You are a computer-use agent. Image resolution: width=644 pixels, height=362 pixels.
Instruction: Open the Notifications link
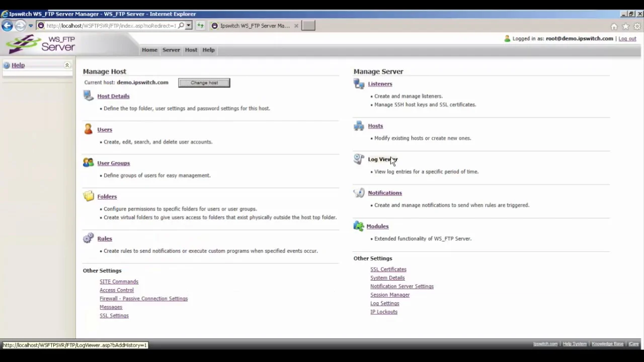385,193
